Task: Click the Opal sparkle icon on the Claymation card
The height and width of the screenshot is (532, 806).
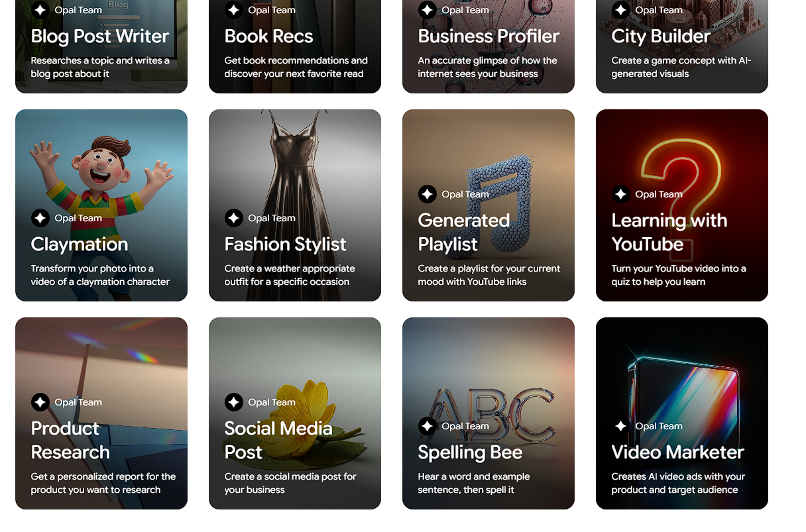Action: tap(40, 218)
